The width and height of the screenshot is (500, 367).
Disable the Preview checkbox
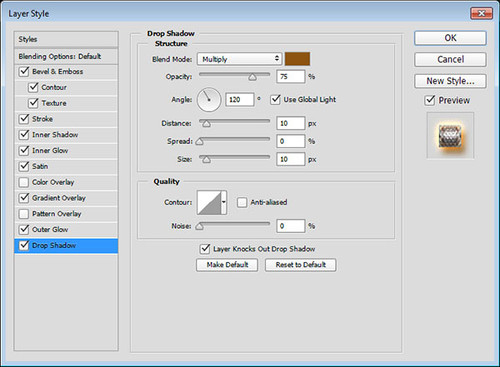pyautogui.click(x=430, y=100)
